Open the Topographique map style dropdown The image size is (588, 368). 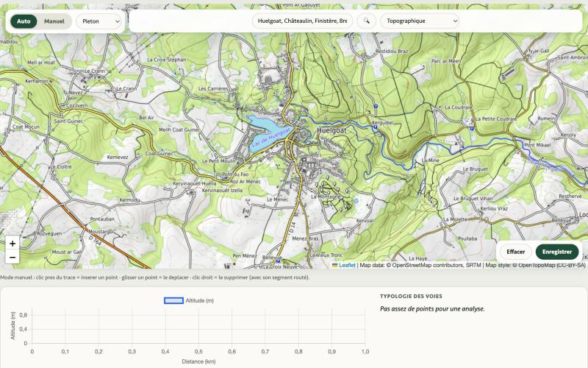click(x=420, y=21)
